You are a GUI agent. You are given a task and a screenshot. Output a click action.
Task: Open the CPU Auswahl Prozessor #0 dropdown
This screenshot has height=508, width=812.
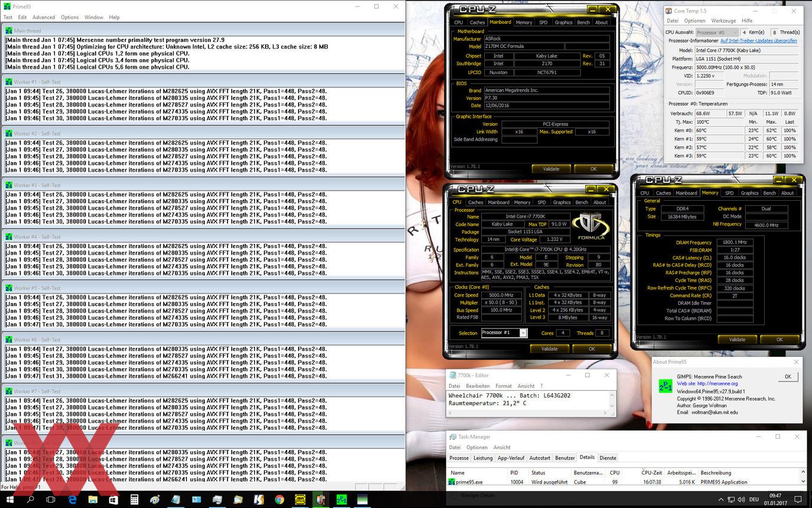tap(716, 32)
